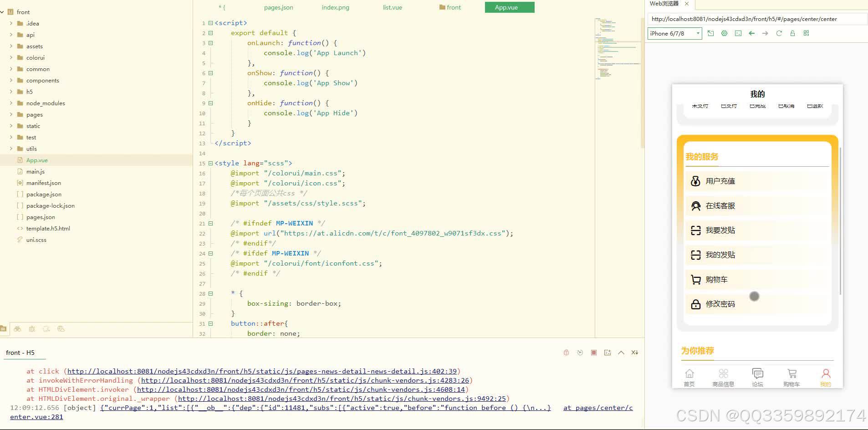The height and width of the screenshot is (430, 868).
Task: Click the QR code icon in browser toolbar
Action: pos(806,33)
